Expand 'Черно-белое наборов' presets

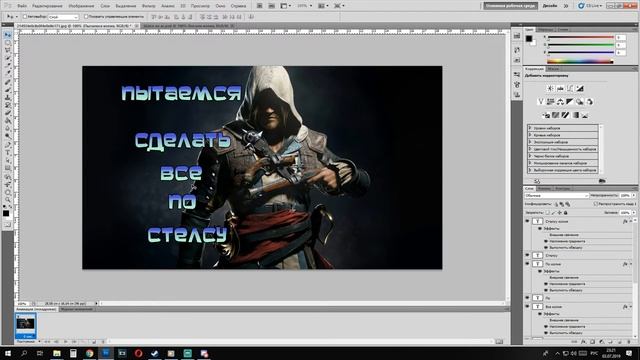point(530,156)
